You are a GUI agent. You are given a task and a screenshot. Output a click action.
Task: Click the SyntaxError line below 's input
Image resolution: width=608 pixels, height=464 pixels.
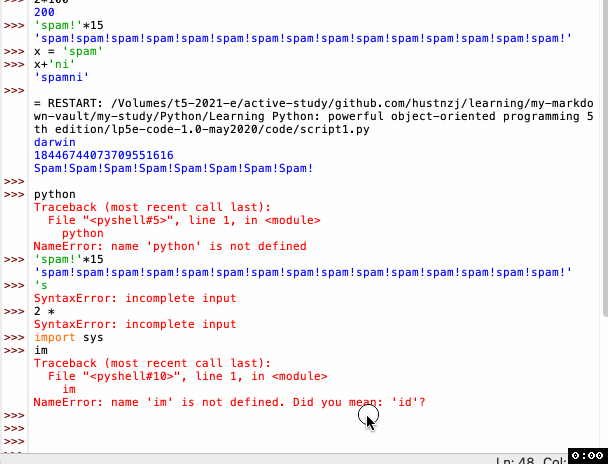[135, 298]
